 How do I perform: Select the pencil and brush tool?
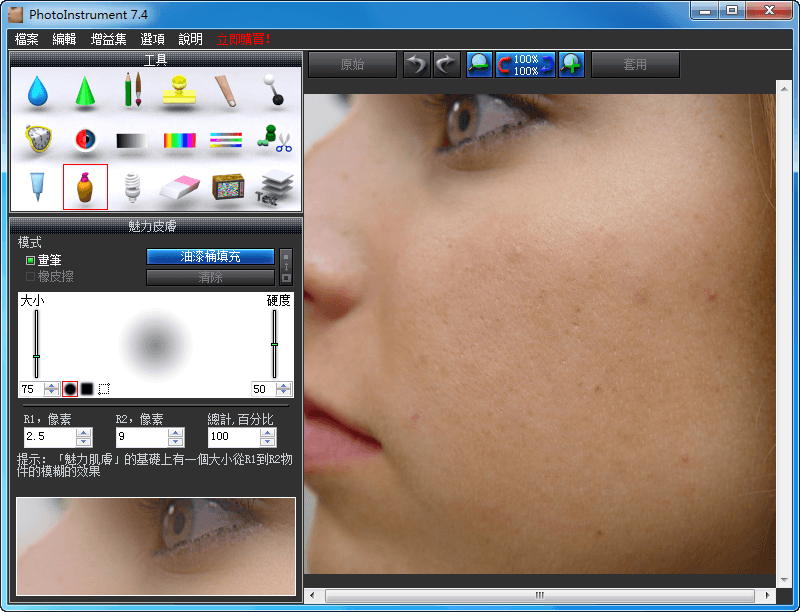tap(133, 90)
